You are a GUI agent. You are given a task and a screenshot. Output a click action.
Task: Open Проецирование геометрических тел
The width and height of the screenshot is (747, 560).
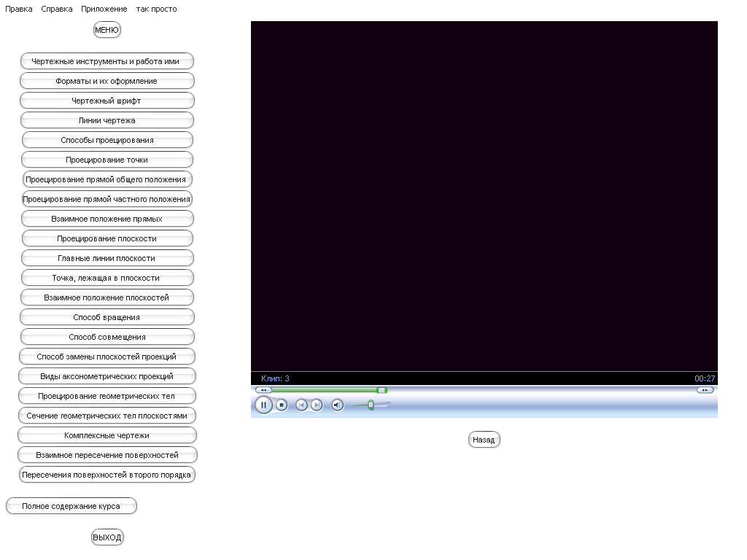click(107, 396)
